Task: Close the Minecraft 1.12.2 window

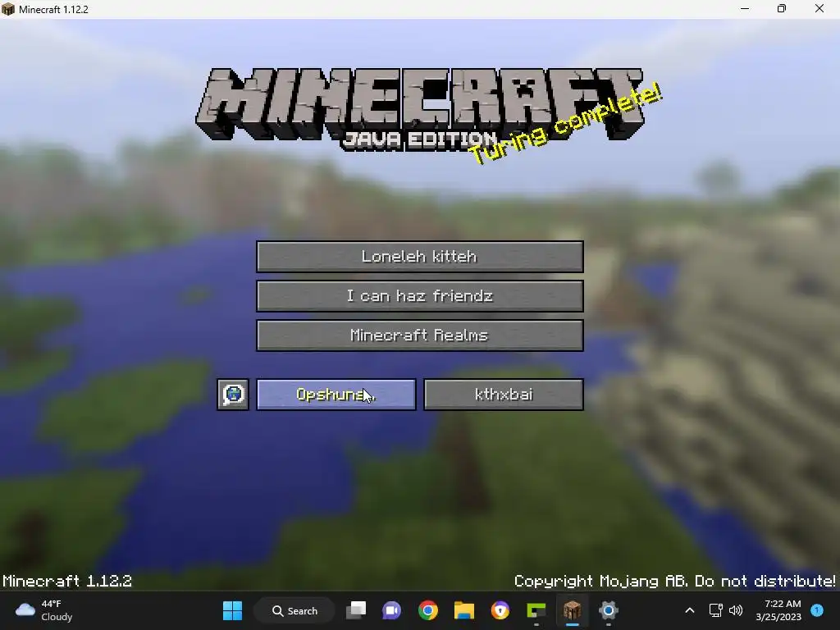Action: (819, 9)
